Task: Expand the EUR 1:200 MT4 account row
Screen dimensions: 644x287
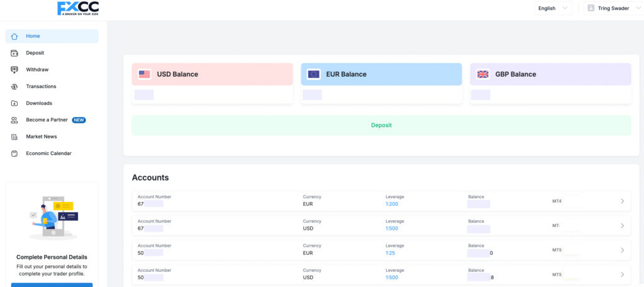Action: [622, 201]
